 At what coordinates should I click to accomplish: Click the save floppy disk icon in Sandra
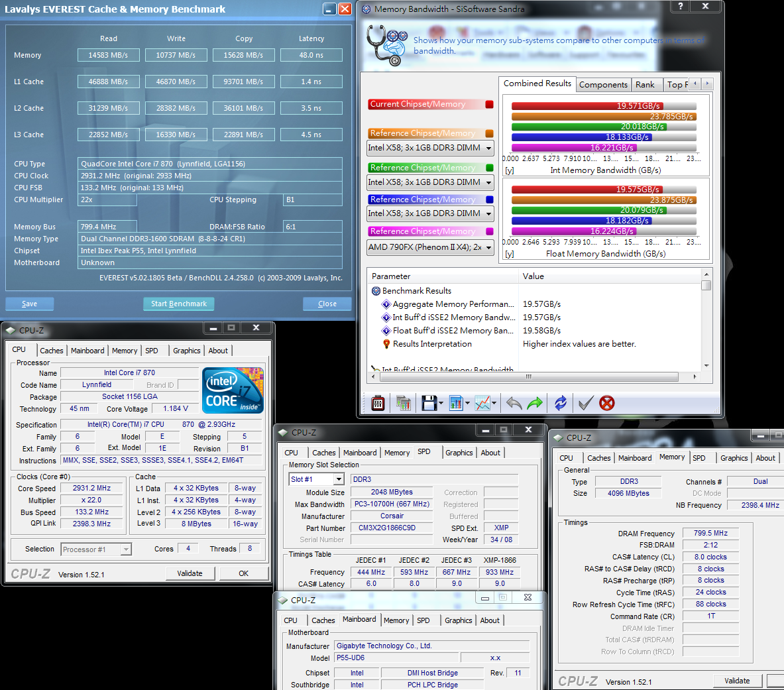(429, 403)
